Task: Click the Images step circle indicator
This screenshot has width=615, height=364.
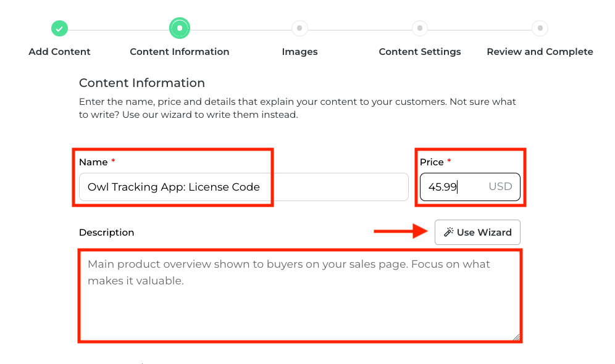Action: point(299,28)
